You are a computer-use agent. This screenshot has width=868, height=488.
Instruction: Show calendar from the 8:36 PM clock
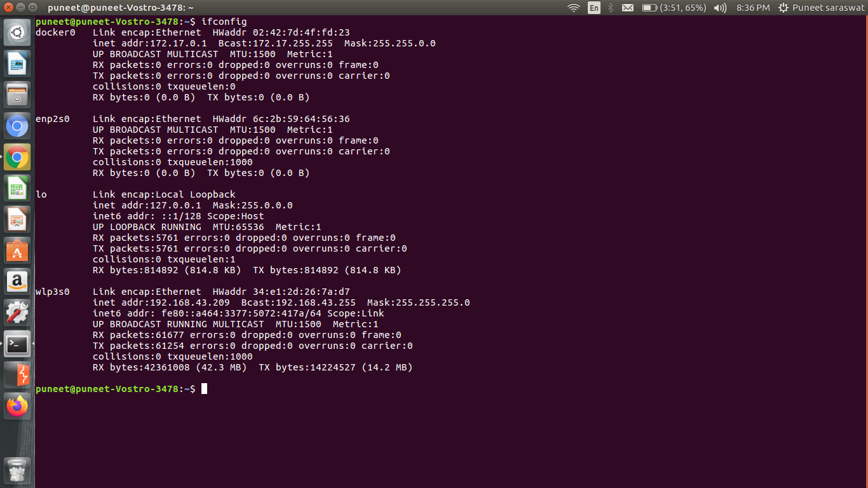click(752, 8)
